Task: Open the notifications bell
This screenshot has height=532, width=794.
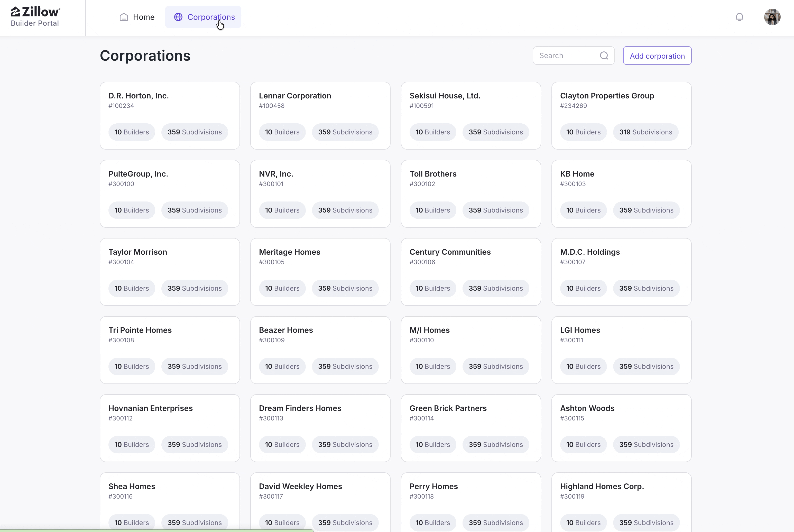Action: point(739,17)
